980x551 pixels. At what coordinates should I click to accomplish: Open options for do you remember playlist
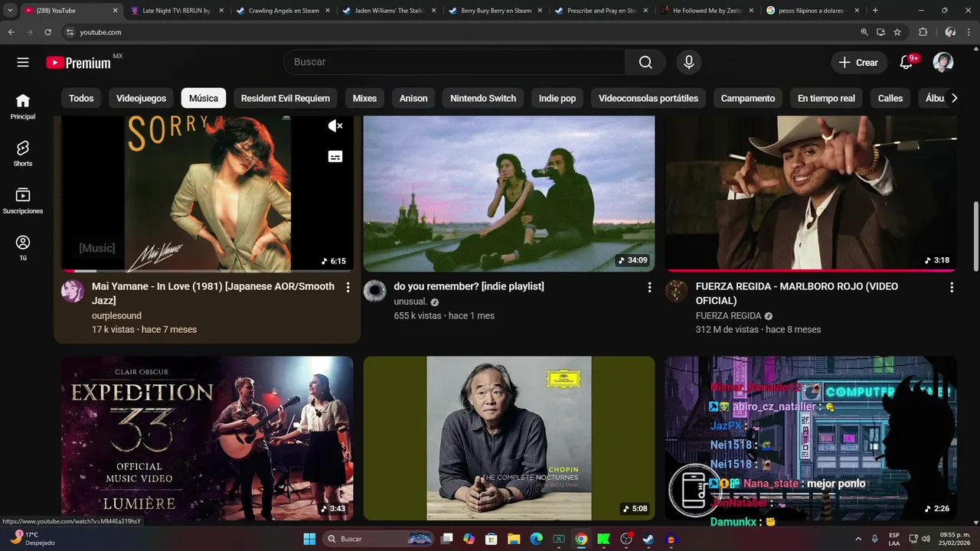(x=649, y=287)
